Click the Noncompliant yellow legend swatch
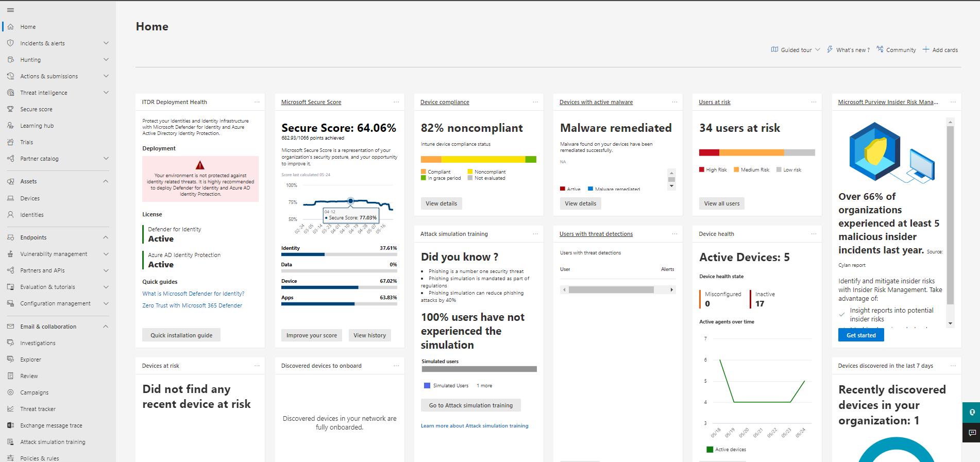 click(x=470, y=172)
